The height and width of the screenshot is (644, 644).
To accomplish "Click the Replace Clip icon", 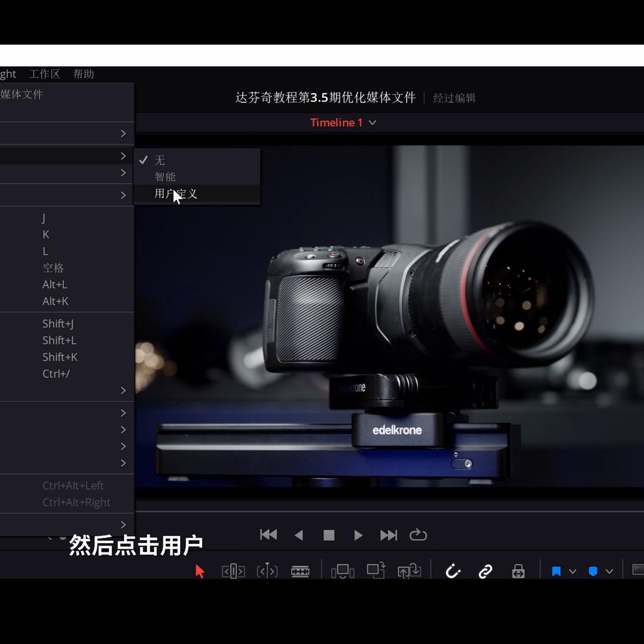I will click(409, 571).
